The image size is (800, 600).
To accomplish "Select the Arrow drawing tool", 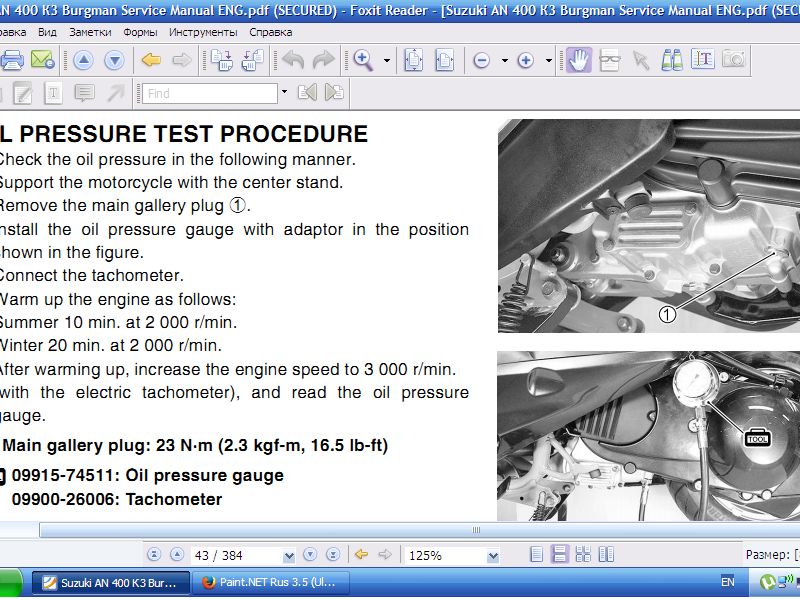I will [115, 93].
